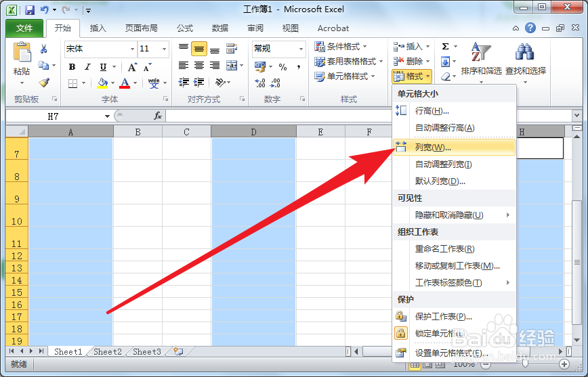Apply the percent style
This screenshot has height=377, width=588.
[282, 67]
